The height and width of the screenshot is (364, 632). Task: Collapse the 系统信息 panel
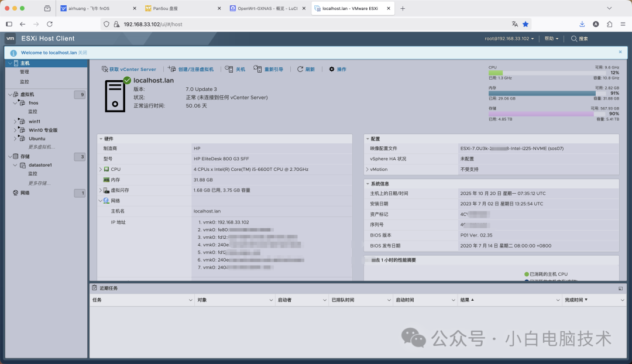pyautogui.click(x=367, y=184)
